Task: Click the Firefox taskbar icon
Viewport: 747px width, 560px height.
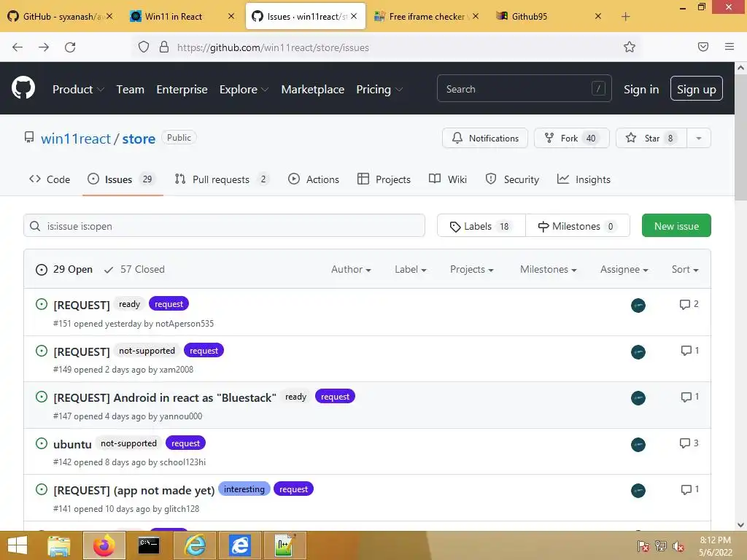Action: point(104,545)
